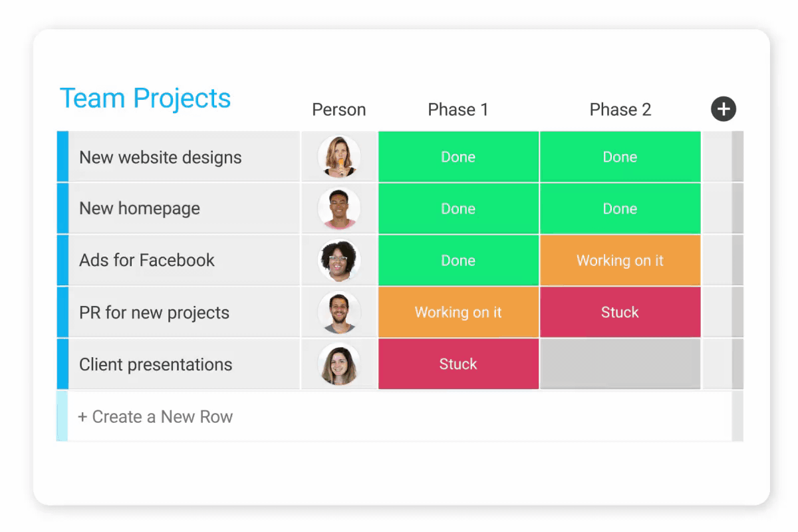Click Create a New Row

point(156,417)
